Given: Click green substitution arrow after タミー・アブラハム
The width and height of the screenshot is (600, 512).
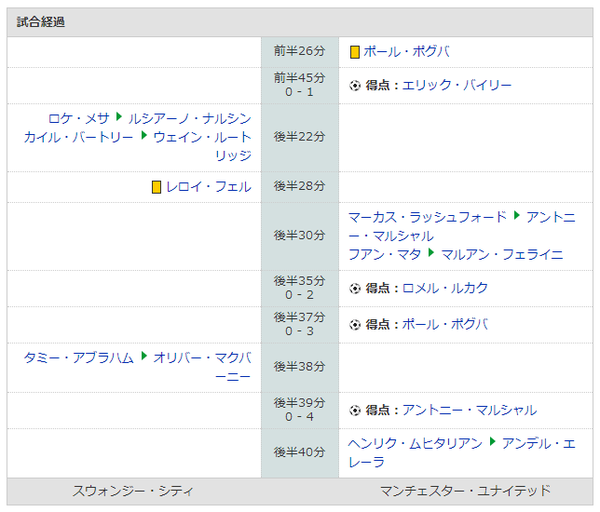Looking at the screenshot, I should pyautogui.click(x=144, y=355).
